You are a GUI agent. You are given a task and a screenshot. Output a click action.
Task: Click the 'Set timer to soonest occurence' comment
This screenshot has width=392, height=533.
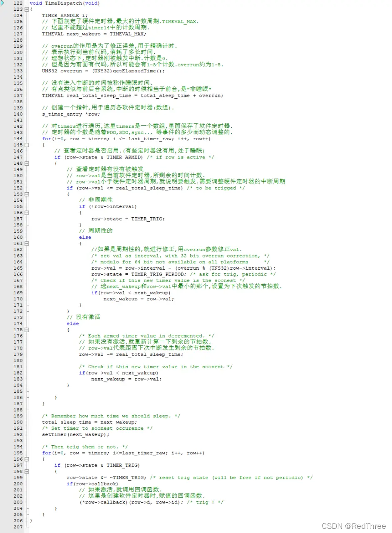tap(97, 428)
